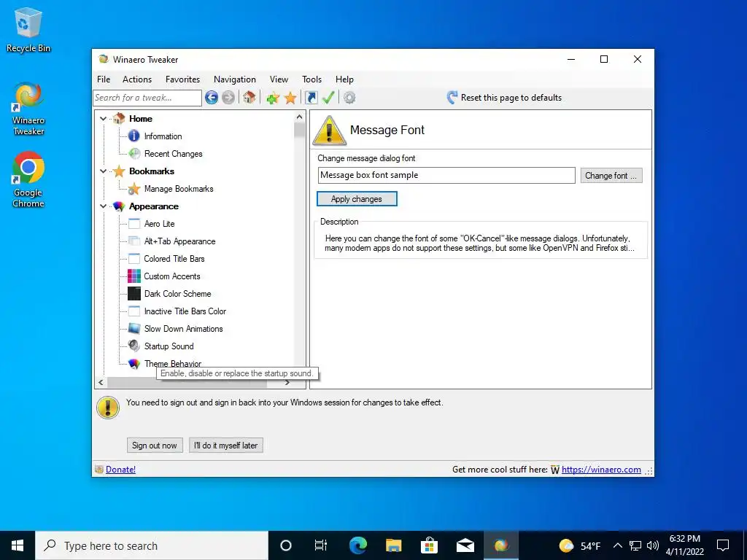Screen dimensions: 747x560
Task: Open the Navigation menu
Action: click(234, 79)
